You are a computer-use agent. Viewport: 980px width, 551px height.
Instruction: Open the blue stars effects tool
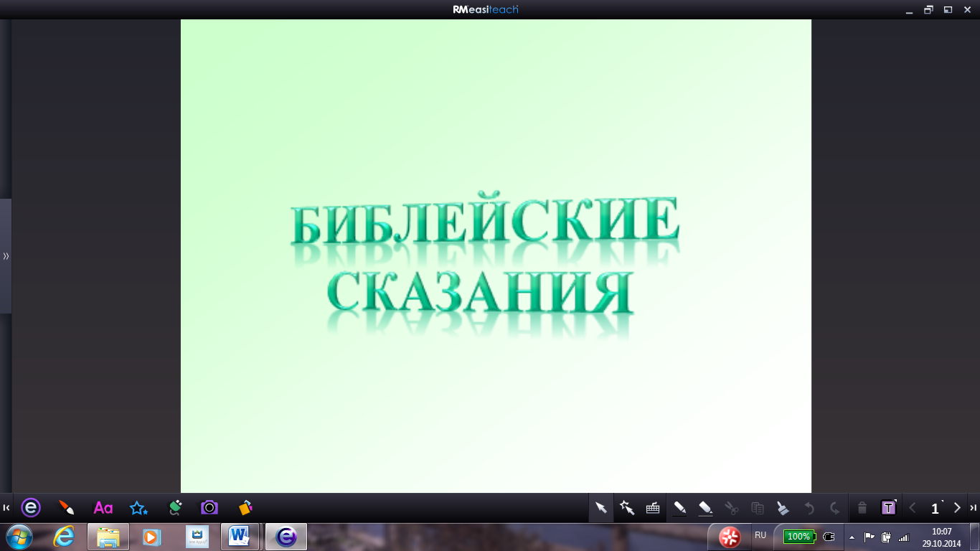pos(138,508)
